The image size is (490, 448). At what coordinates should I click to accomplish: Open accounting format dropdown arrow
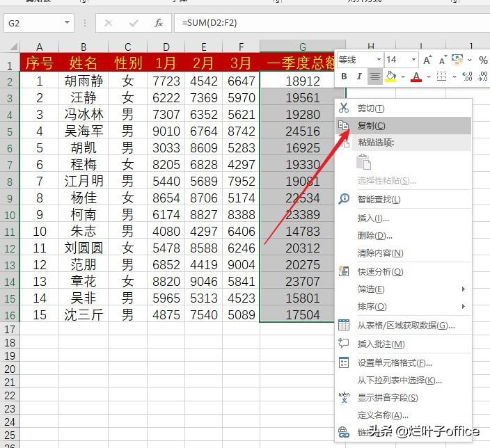tap(469, 60)
